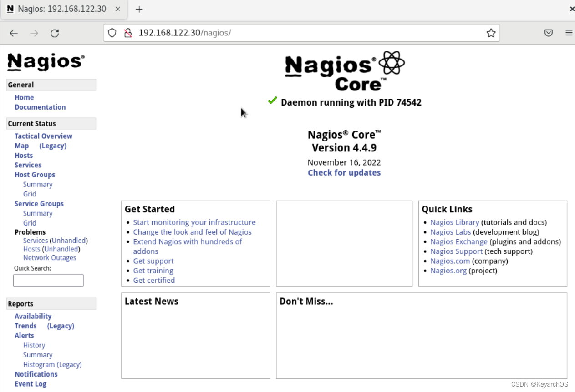Click the reload page icon
This screenshot has width=575, height=392.
[x=55, y=33]
